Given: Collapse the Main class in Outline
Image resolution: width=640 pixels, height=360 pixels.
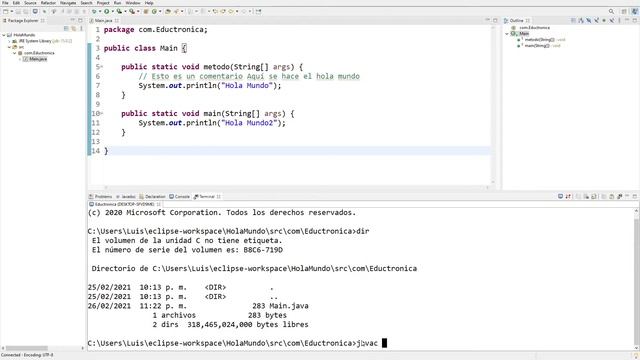Looking at the screenshot, I should point(507,34).
